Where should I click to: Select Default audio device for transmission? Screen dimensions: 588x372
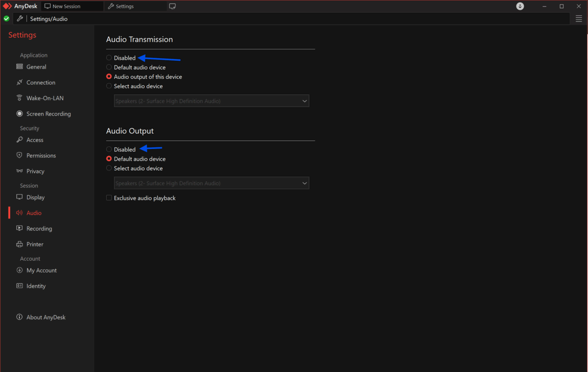pyautogui.click(x=109, y=67)
